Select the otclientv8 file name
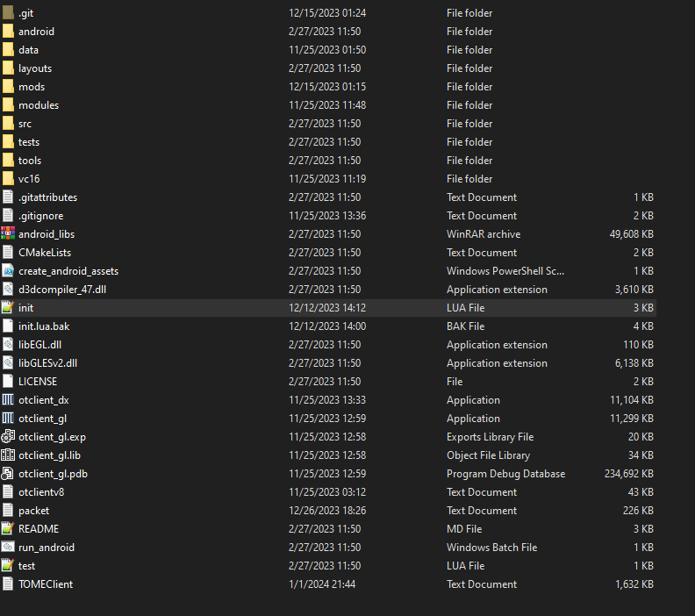 (41, 492)
